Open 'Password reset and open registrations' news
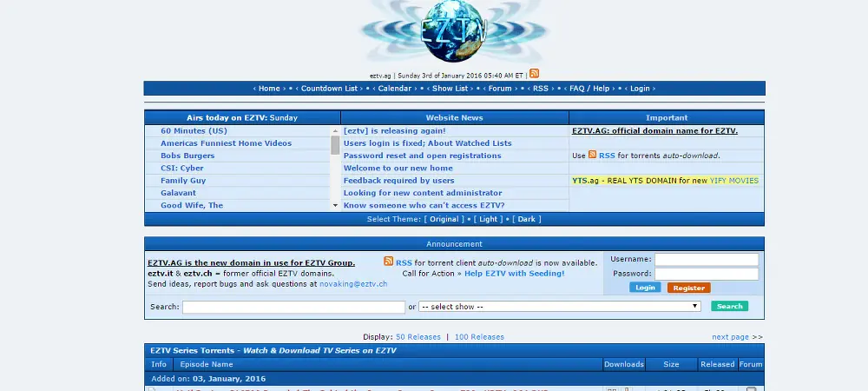868x391 pixels. [x=423, y=156]
